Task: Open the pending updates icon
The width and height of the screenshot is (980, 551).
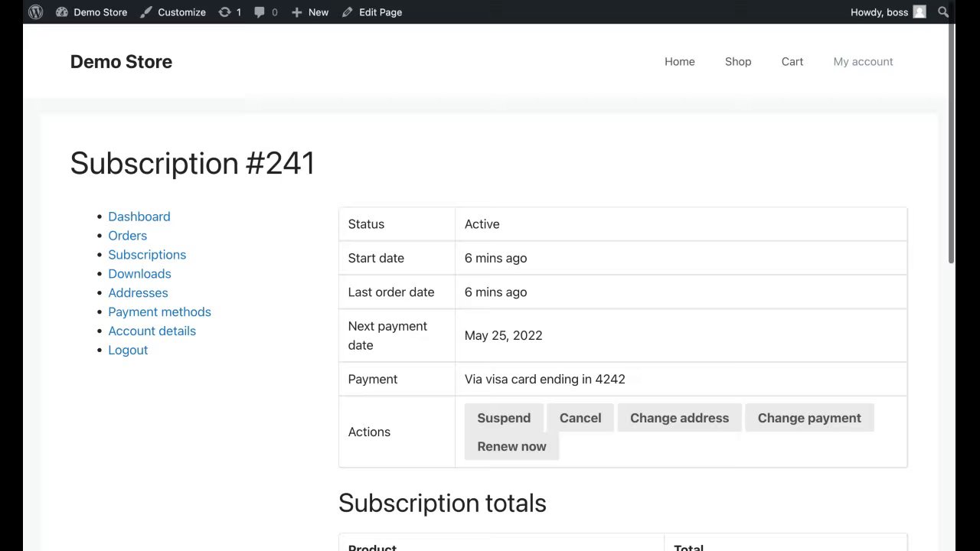Action: click(x=224, y=12)
